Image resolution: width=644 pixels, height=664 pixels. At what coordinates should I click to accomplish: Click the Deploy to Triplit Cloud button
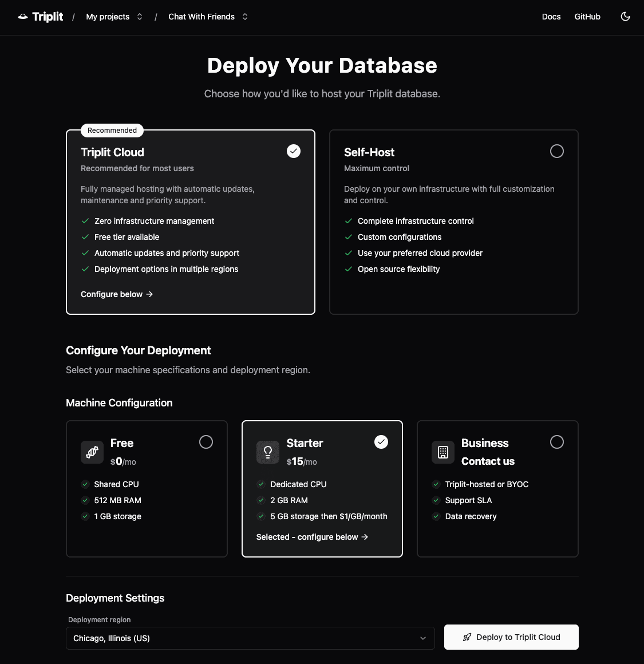point(511,637)
